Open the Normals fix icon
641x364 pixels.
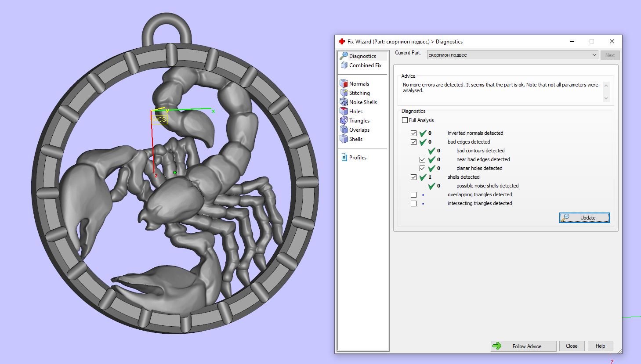click(344, 83)
